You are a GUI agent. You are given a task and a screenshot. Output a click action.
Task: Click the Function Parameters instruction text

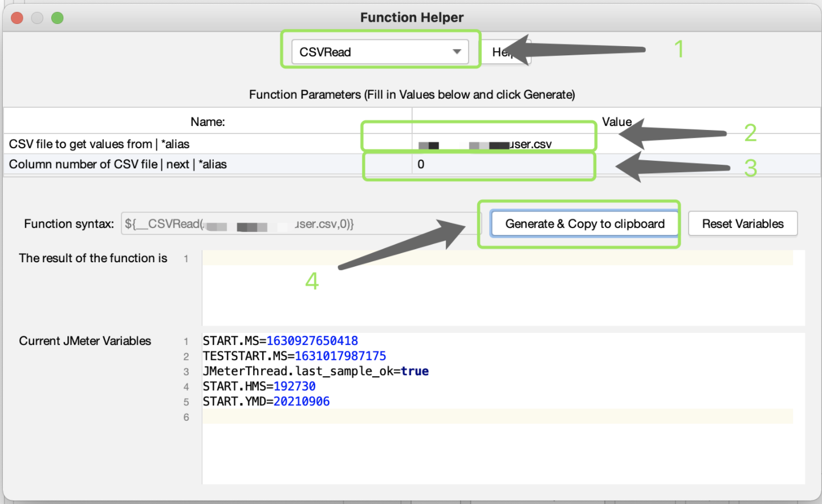tap(412, 95)
